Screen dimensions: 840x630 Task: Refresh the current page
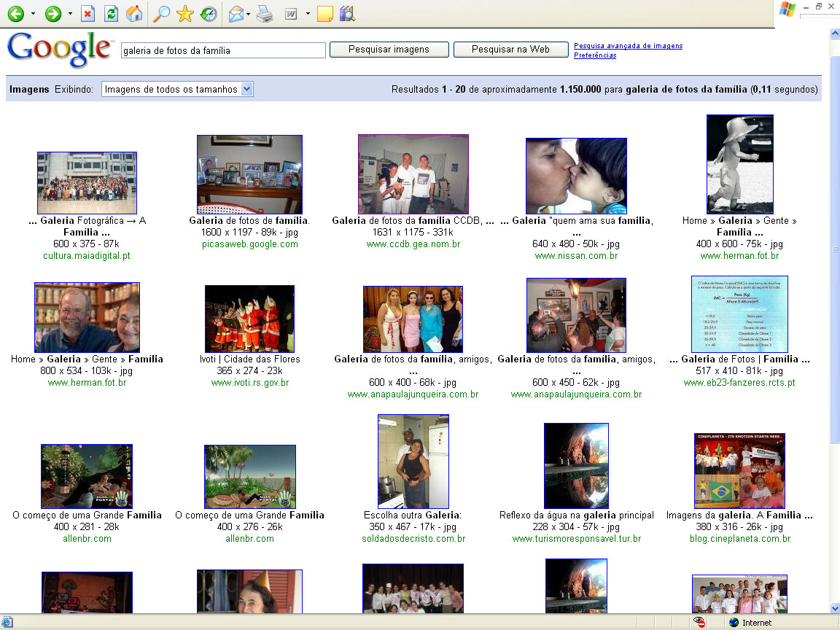(x=111, y=14)
